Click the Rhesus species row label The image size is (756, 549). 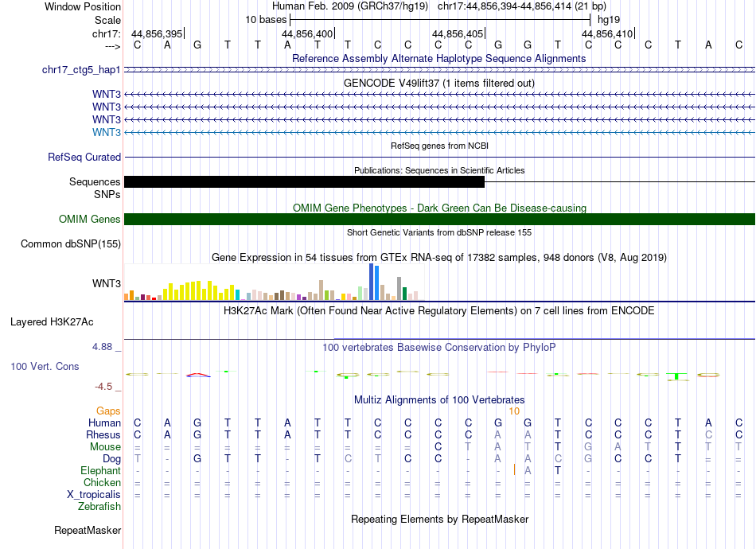103,434
